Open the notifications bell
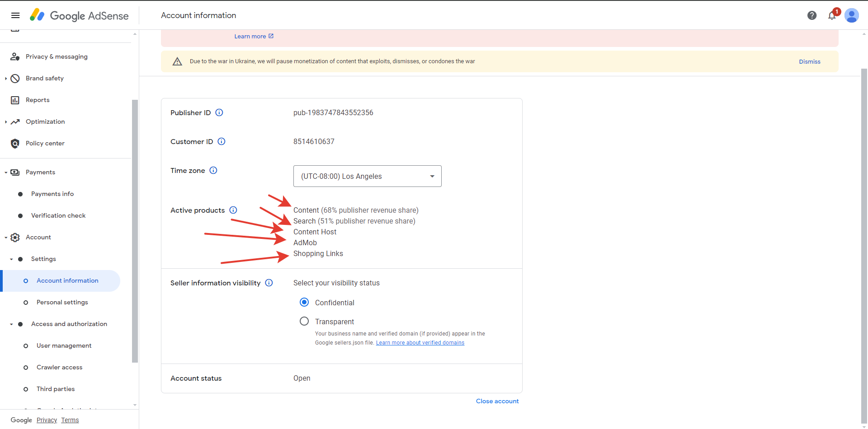Screen dimensions: 868x429 832,16
